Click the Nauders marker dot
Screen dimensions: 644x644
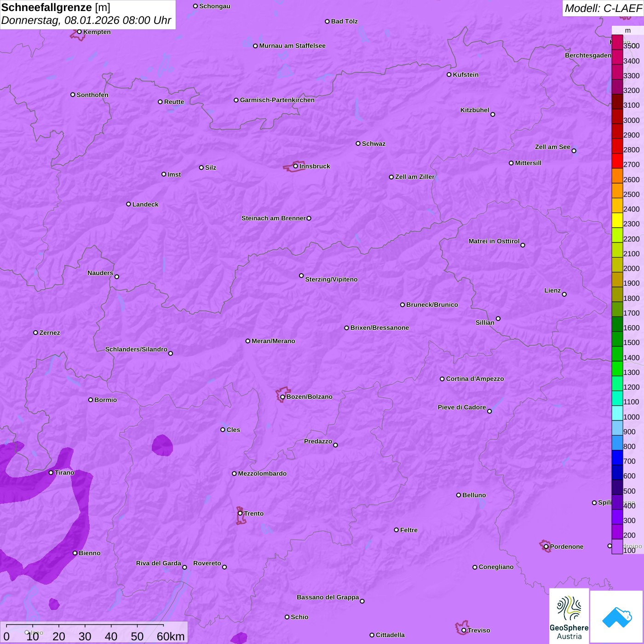tap(117, 276)
